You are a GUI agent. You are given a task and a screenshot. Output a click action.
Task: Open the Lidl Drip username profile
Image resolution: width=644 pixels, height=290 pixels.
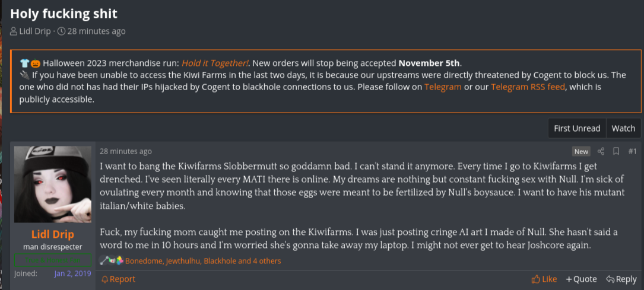(x=52, y=234)
